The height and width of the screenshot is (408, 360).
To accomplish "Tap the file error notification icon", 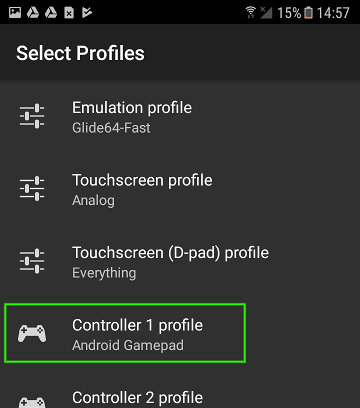I will [69, 13].
